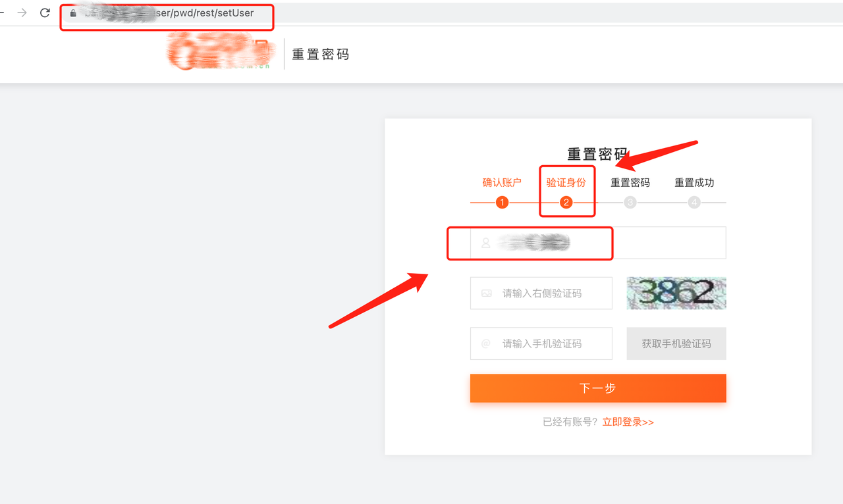Open the 立即登录>> link
The image size is (843, 504).
(x=628, y=422)
